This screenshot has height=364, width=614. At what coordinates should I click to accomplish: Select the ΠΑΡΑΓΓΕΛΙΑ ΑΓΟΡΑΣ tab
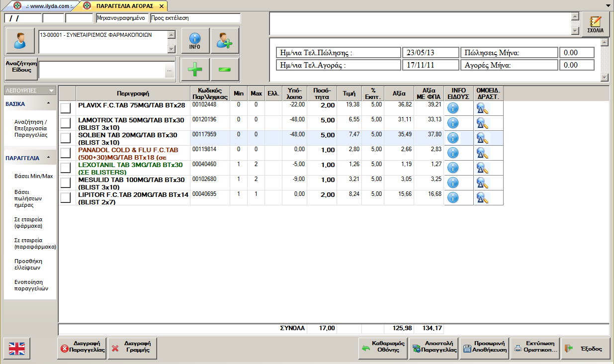[x=123, y=6]
